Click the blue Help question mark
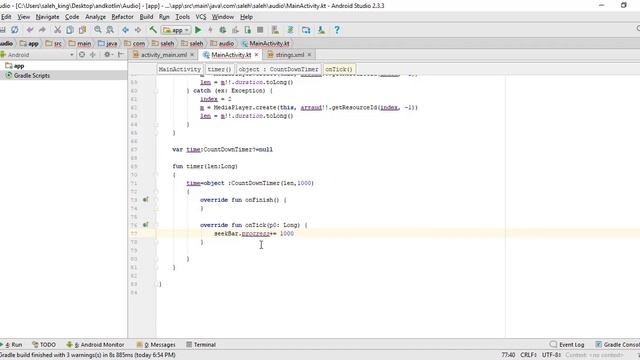 click(337, 30)
